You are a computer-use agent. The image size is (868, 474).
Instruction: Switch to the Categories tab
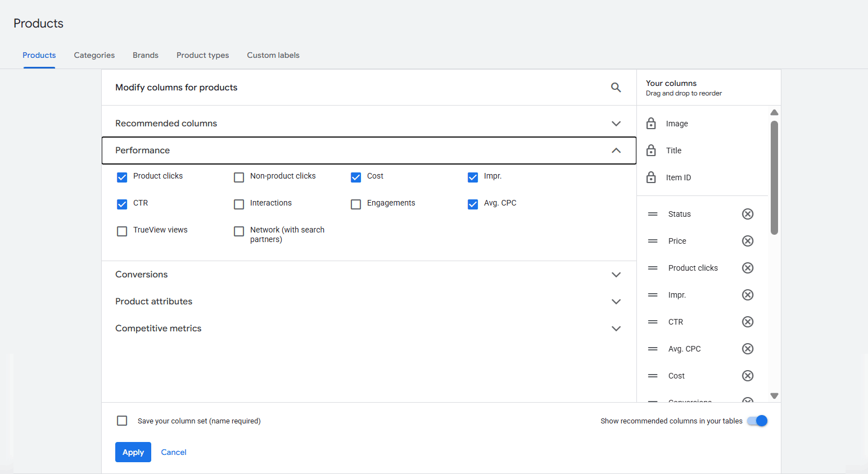(x=94, y=55)
